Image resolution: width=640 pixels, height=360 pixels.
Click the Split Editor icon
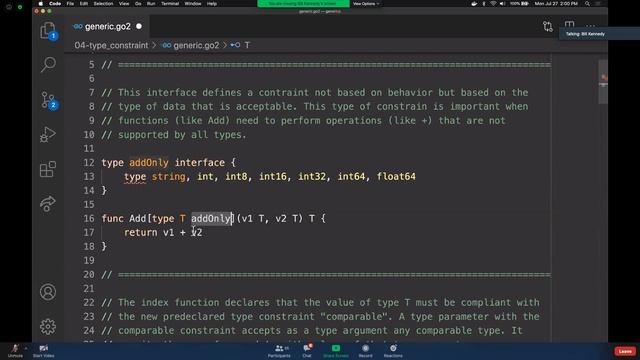point(569,26)
